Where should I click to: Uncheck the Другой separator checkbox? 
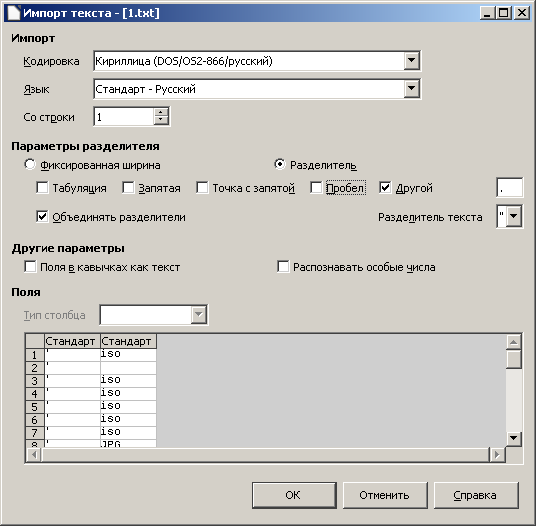[385, 188]
